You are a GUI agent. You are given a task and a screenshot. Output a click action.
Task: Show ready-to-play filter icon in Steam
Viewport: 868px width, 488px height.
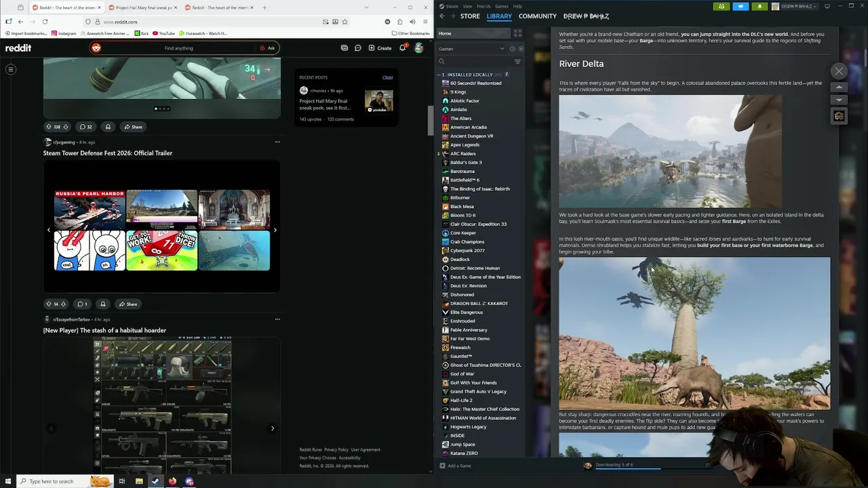coord(520,49)
